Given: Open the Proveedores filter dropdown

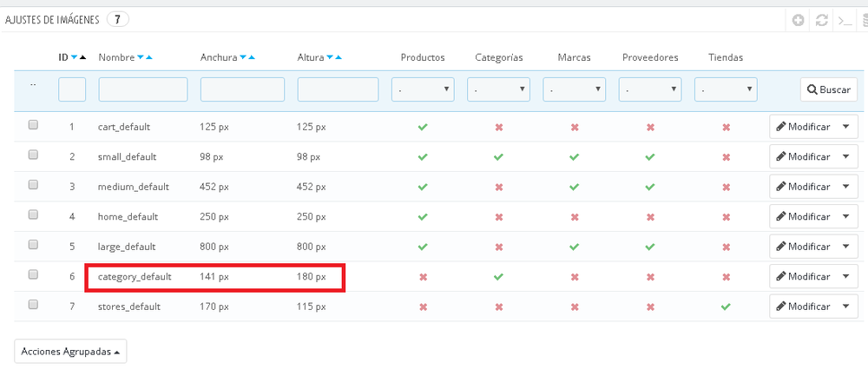Looking at the screenshot, I should click(650, 89).
